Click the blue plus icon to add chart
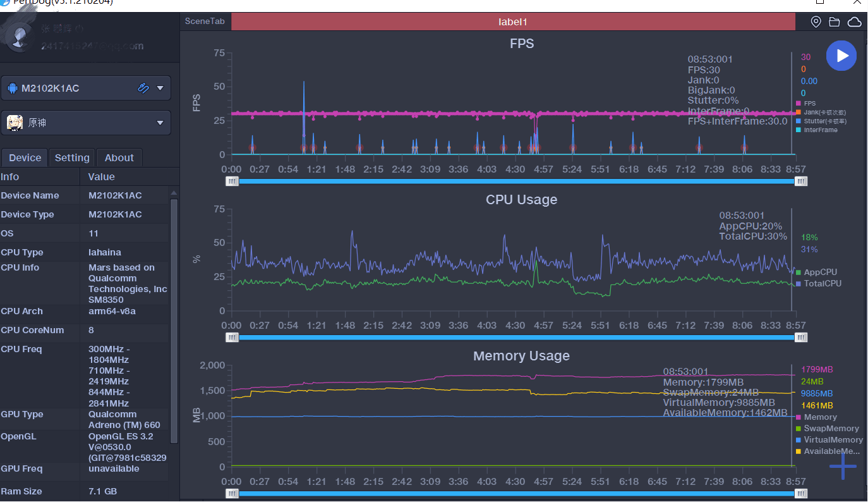This screenshot has height=502, width=868. tap(843, 467)
